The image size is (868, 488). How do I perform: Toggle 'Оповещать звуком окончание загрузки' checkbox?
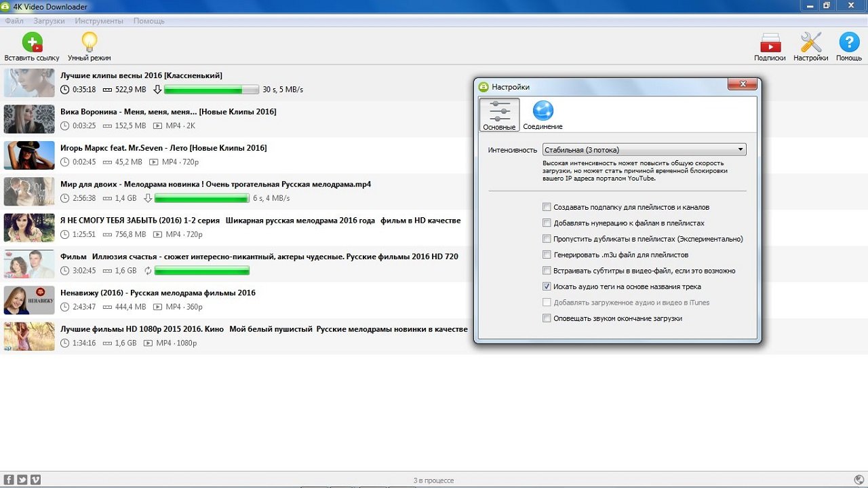pyautogui.click(x=547, y=318)
